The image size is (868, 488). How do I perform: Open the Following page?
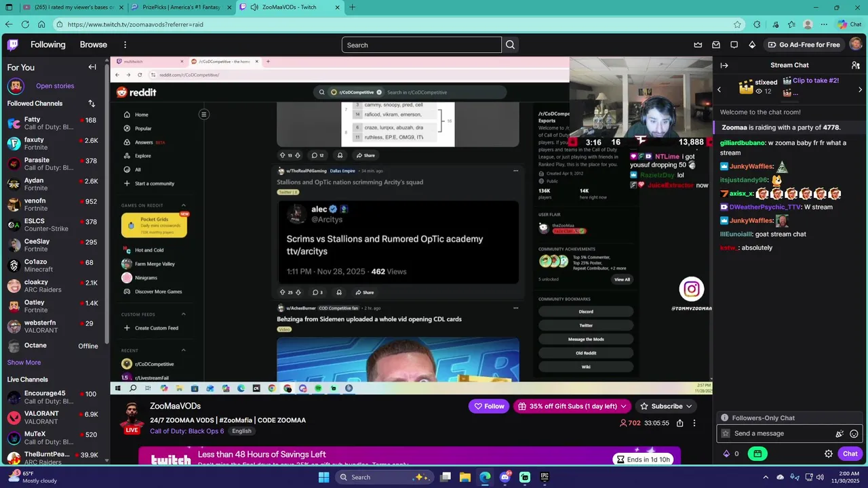[48, 45]
